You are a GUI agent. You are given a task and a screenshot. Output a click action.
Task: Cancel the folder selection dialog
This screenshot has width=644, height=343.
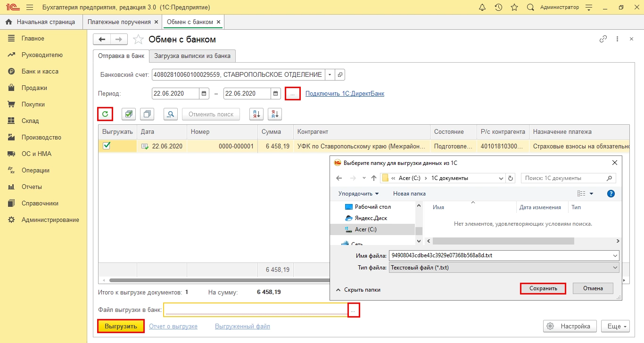[x=593, y=288]
